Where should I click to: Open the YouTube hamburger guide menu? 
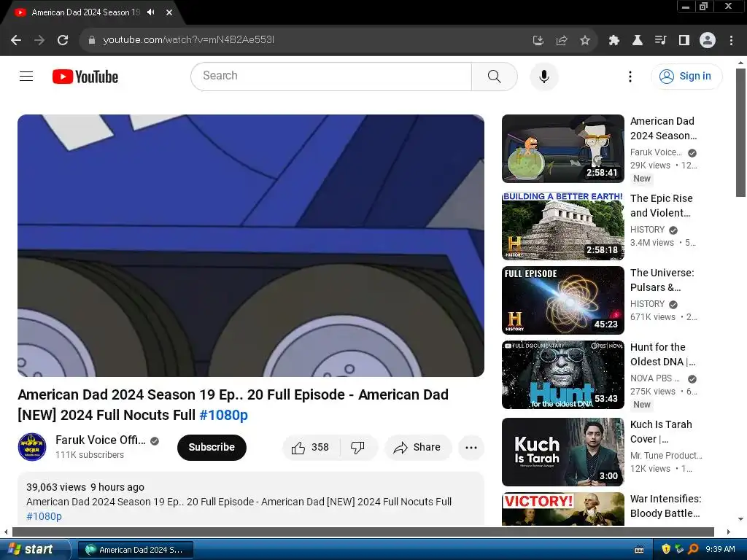(x=26, y=76)
